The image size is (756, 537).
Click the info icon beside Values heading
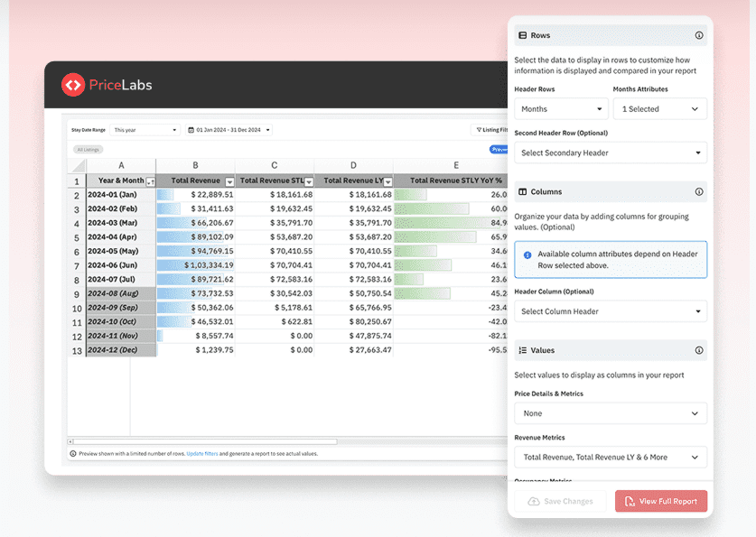coord(698,350)
